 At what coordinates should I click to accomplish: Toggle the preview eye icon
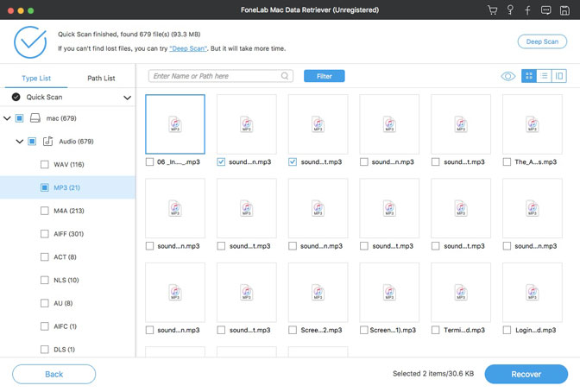pyautogui.click(x=508, y=76)
